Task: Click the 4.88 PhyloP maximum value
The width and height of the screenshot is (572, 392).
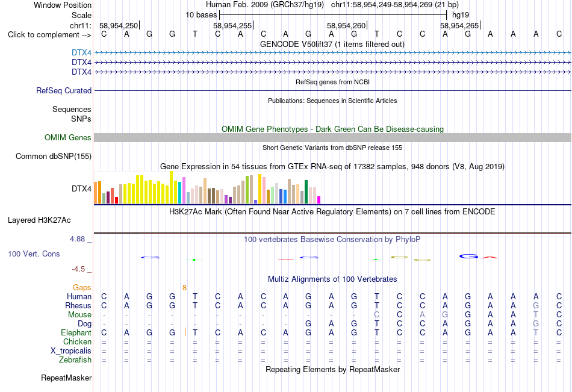Action: 77,239
